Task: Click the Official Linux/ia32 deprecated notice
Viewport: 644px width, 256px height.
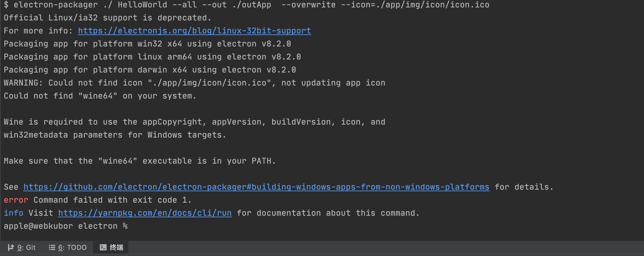Action: point(108,18)
